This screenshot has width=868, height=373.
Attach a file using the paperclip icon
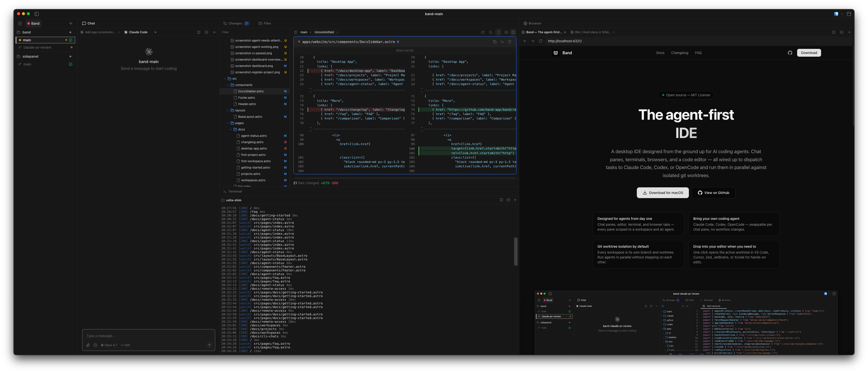[88, 345]
